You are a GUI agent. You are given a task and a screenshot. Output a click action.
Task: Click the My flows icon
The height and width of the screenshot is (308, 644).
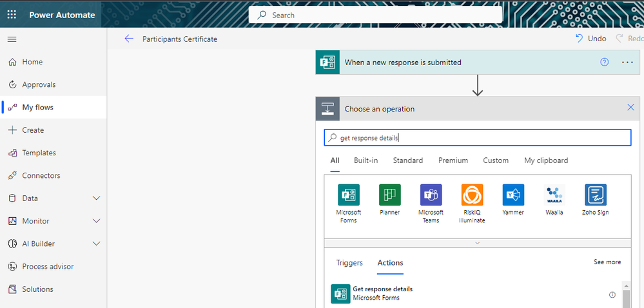pyautogui.click(x=12, y=108)
